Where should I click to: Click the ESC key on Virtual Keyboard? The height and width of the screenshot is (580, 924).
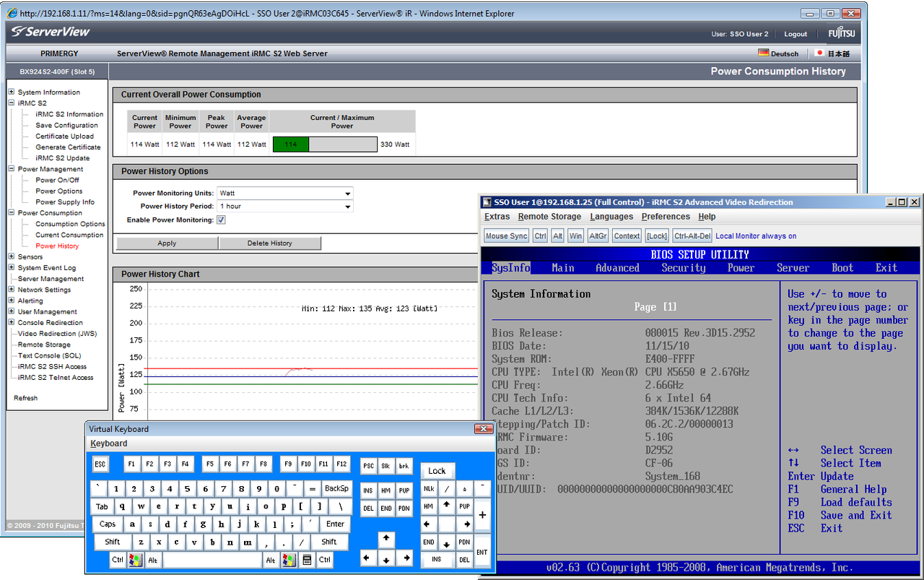coord(100,464)
